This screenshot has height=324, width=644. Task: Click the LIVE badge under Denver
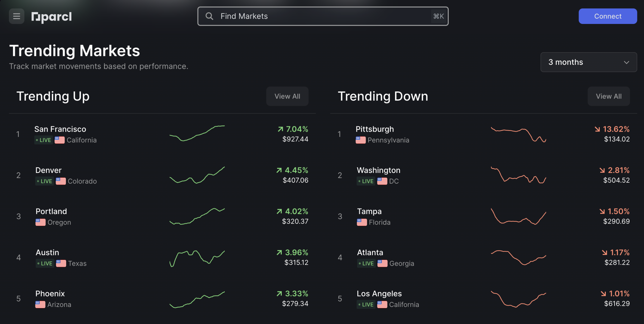tap(45, 181)
